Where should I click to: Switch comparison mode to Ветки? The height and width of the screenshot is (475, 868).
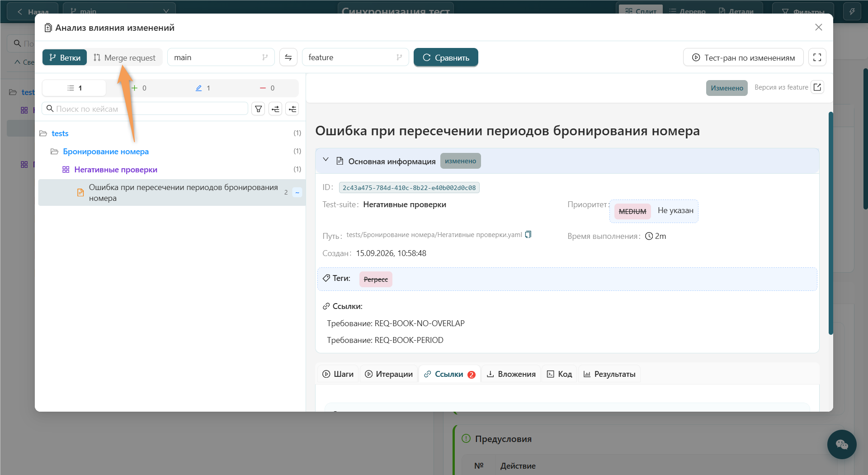[65, 57]
